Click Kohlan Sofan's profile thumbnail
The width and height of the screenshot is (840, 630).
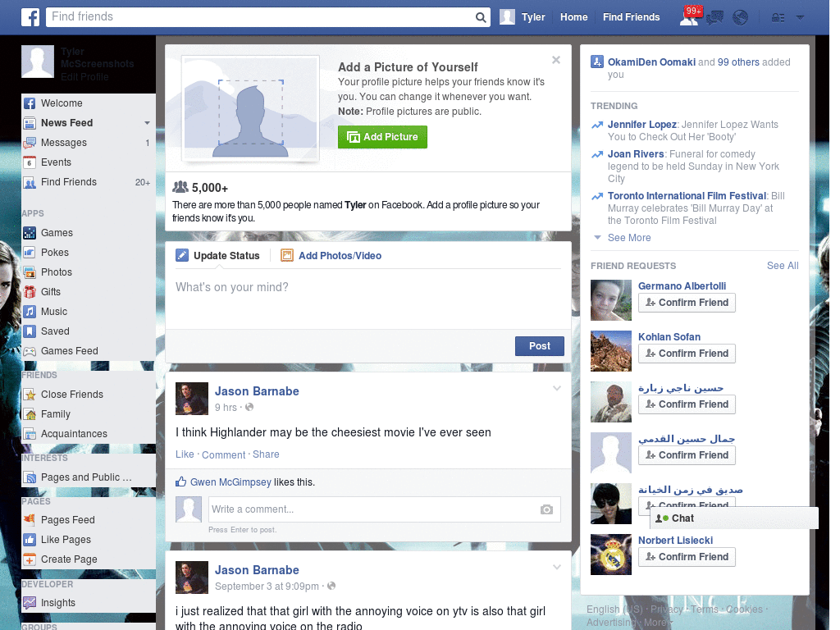610,351
